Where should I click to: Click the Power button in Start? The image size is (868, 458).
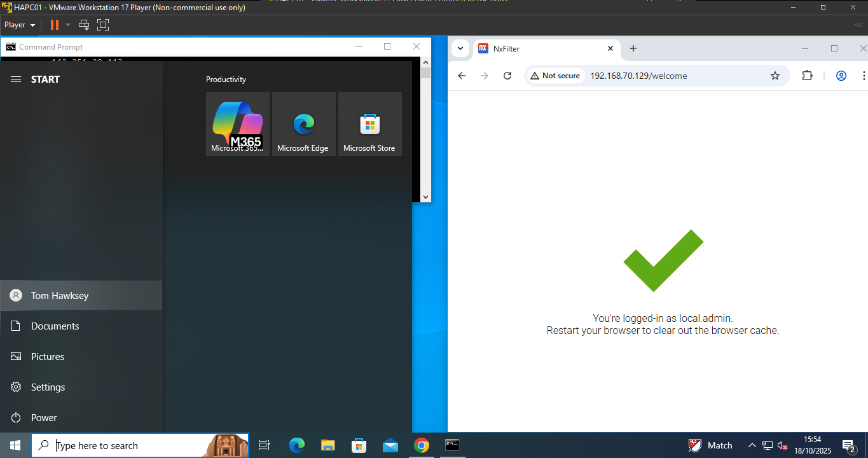44,417
